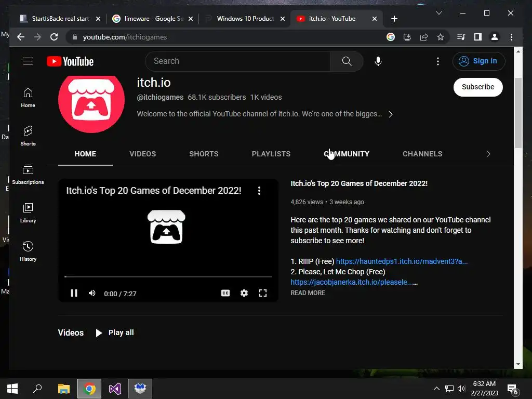Image resolution: width=532 pixels, height=399 pixels.
Task: Open video player settings gear
Action: 244,293
